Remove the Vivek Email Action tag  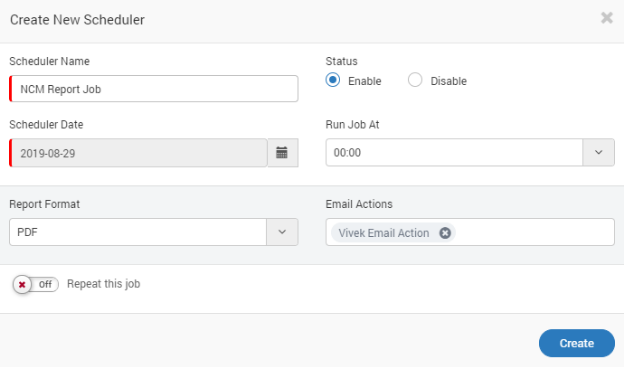pos(445,233)
